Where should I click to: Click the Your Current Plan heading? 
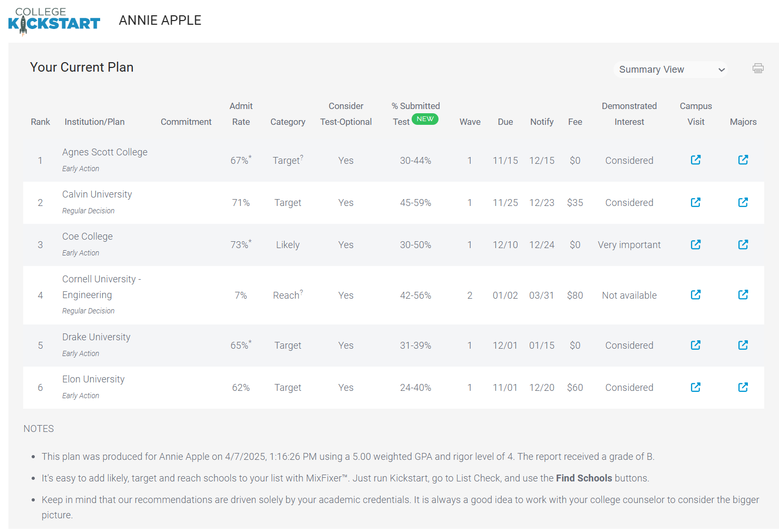(82, 67)
